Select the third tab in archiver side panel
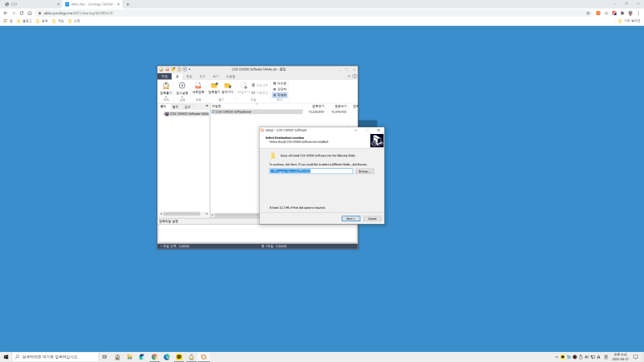 (x=187, y=107)
